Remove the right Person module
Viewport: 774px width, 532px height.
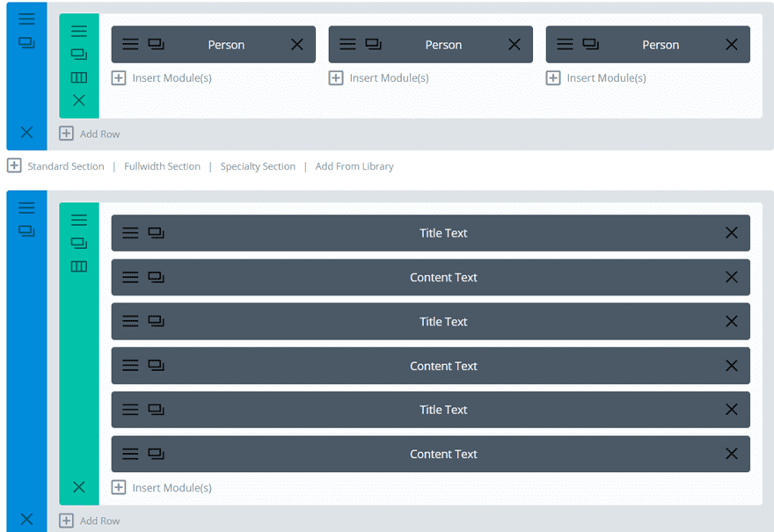click(x=732, y=45)
